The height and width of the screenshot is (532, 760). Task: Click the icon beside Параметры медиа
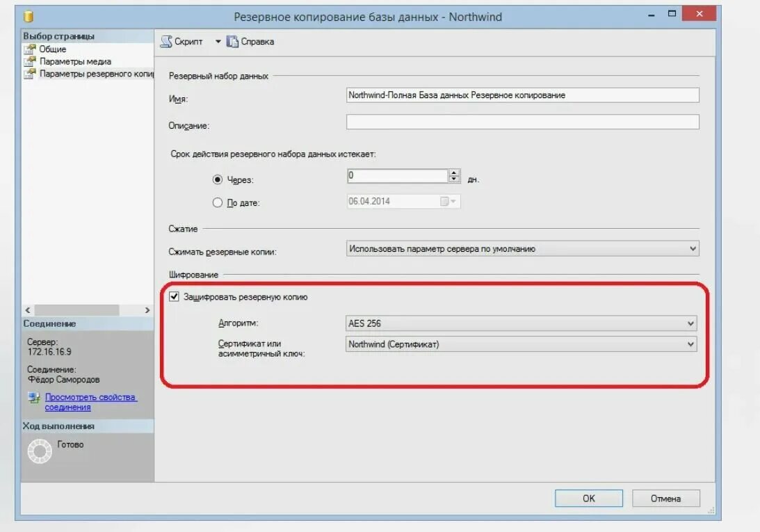click(x=30, y=61)
